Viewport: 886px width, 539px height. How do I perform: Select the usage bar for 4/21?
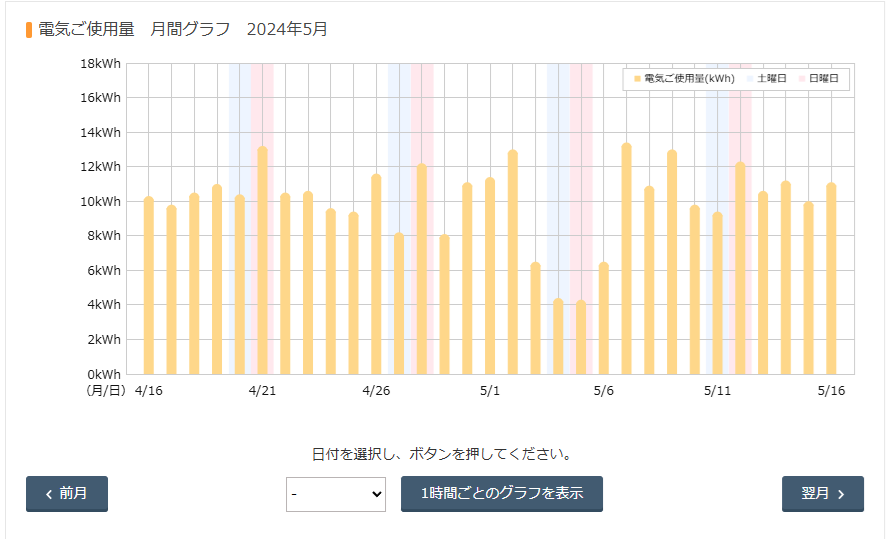click(x=262, y=261)
